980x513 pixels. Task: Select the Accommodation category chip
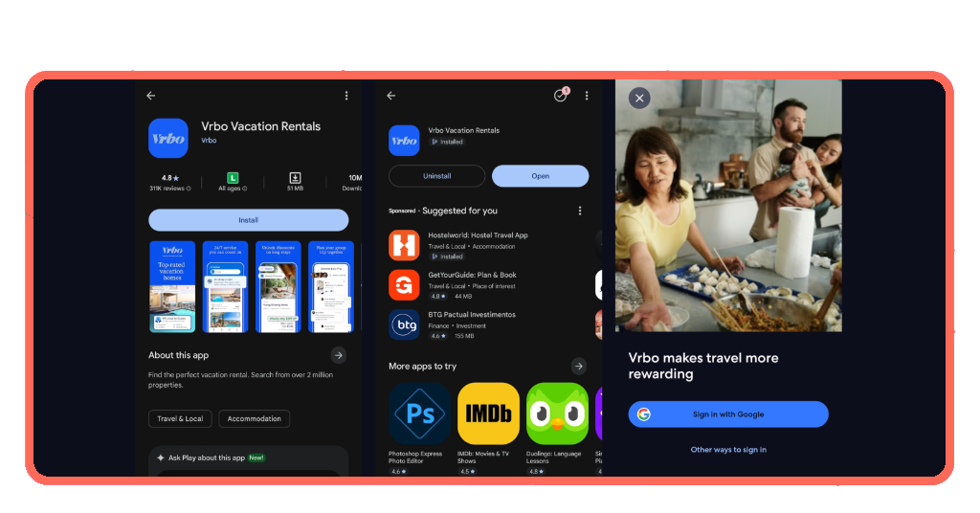(x=254, y=418)
